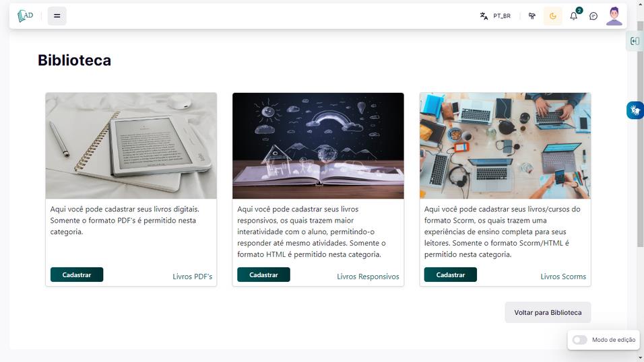Enable the Modo de edição switch
This screenshot has width=644, height=362.
pos(579,340)
